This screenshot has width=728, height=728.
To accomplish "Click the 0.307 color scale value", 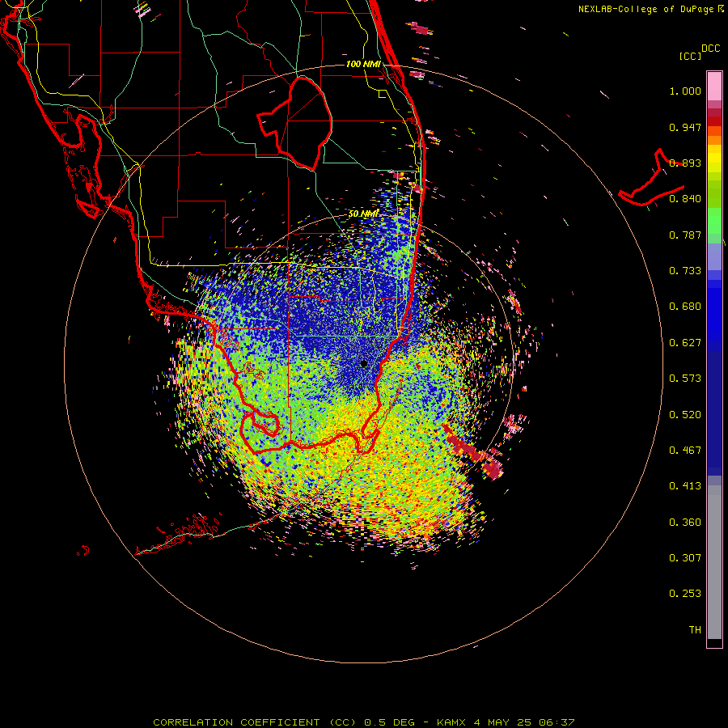I will coord(685,558).
